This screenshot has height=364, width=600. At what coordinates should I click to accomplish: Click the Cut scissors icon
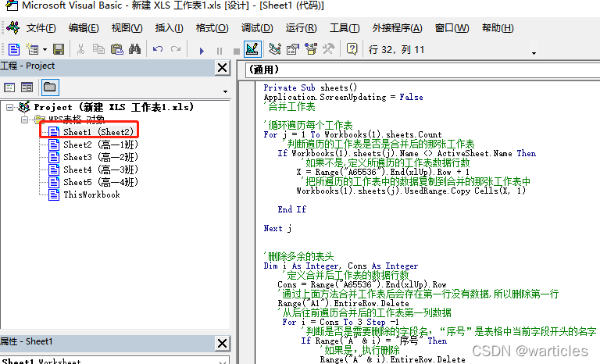click(80, 49)
